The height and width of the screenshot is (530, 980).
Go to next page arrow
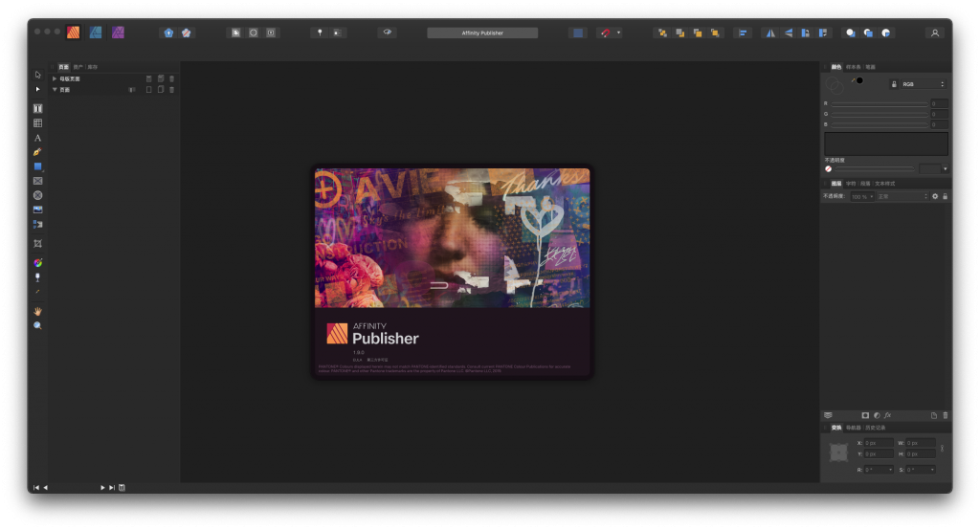click(x=102, y=488)
